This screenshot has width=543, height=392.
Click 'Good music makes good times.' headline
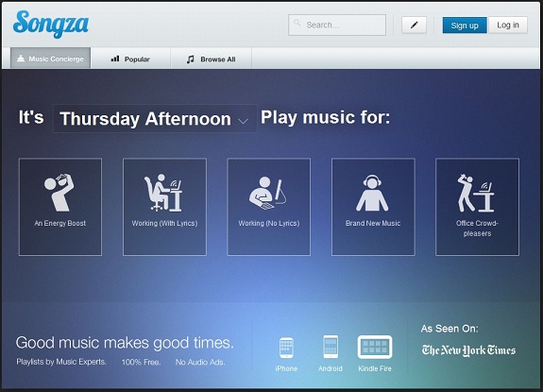tap(125, 343)
